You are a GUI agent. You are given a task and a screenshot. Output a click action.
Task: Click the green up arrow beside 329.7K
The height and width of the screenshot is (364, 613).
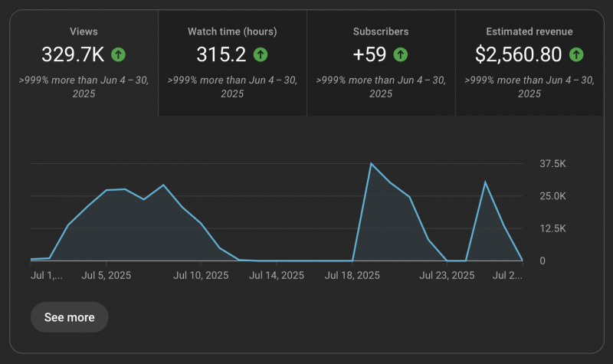(x=118, y=54)
